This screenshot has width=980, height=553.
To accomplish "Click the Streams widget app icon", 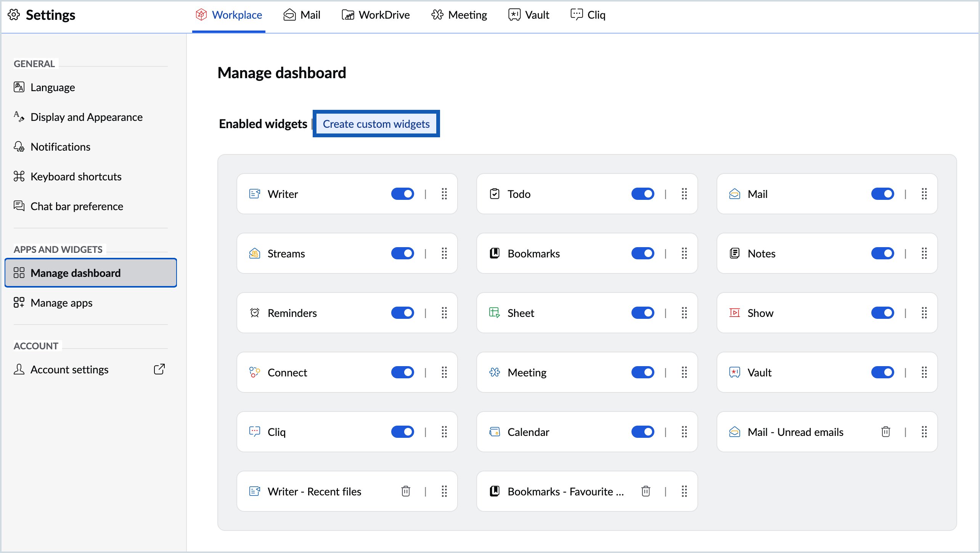I will (x=255, y=253).
